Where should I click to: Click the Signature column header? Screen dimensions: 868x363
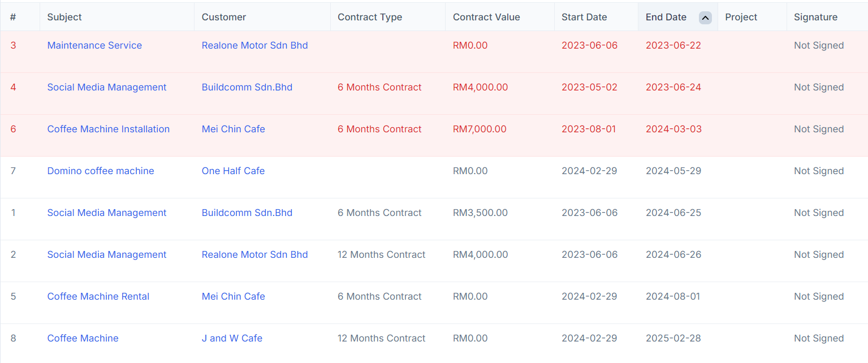815,17
